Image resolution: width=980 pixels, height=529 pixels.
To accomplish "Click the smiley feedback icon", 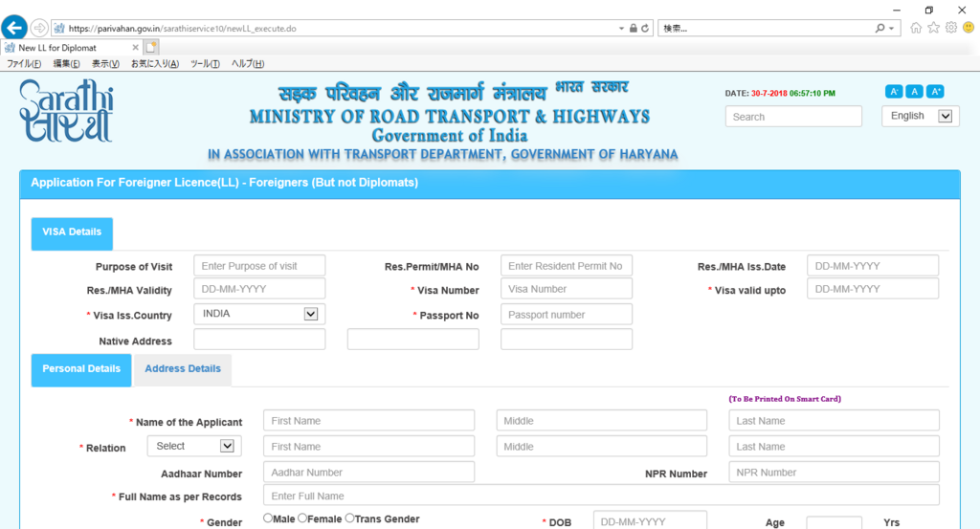I will tap(969, 28).
